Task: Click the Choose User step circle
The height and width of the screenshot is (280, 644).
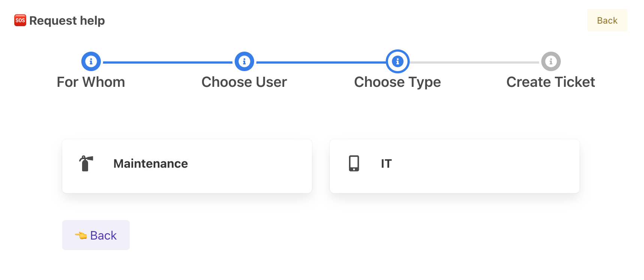Action: coord(244,61)
